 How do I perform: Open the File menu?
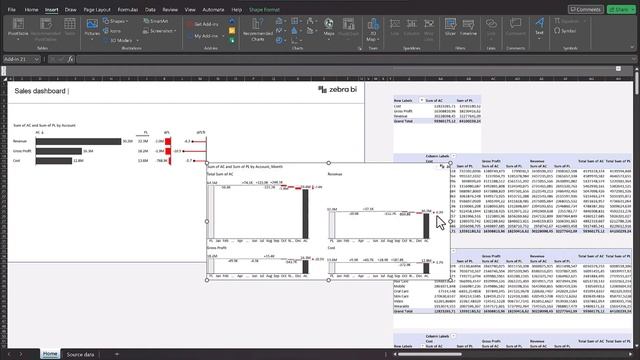click(11, 9)
